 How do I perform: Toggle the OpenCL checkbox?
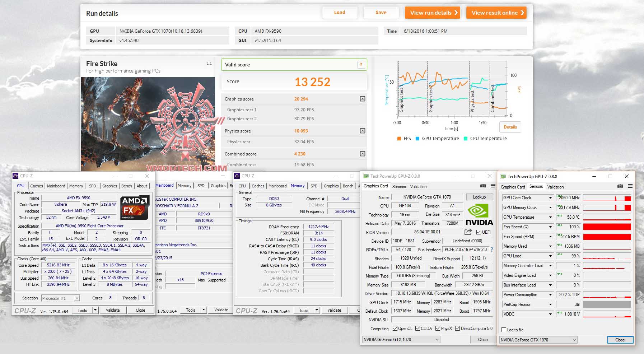pyautogui.click(x=395, y=329)
